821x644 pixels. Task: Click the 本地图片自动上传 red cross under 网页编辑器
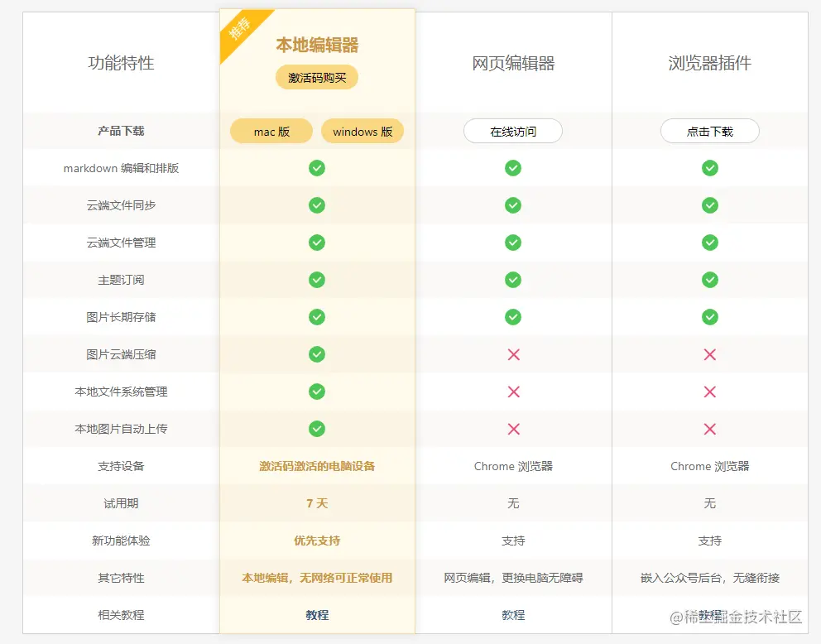[514, 430]
